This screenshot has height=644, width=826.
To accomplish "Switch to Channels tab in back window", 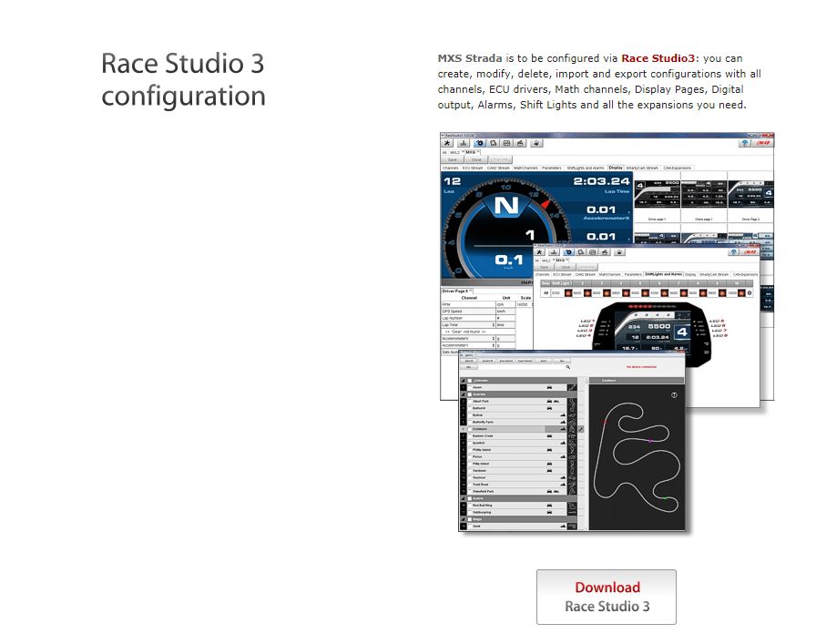I will point(451,169).
